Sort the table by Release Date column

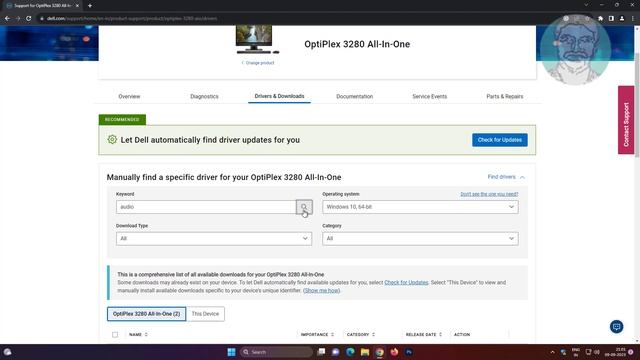pyautogui.click(x=424, y=335)
